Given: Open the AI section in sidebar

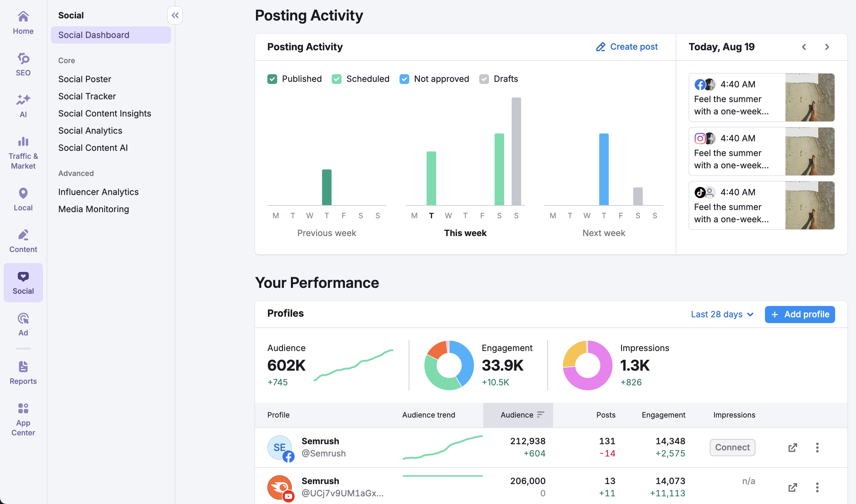Looking at the screenshot, I should click(23, 106).
